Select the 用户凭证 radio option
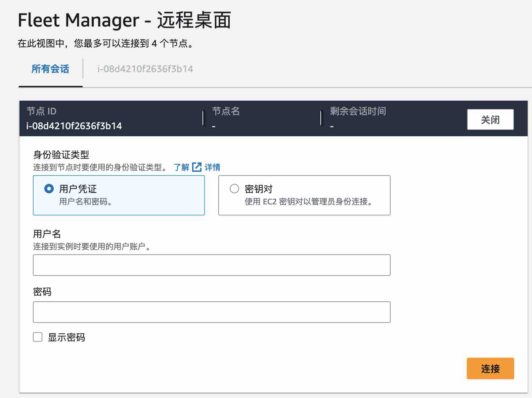Image resolution: width=532 pixels, height=398 pixels. point(49,189)
